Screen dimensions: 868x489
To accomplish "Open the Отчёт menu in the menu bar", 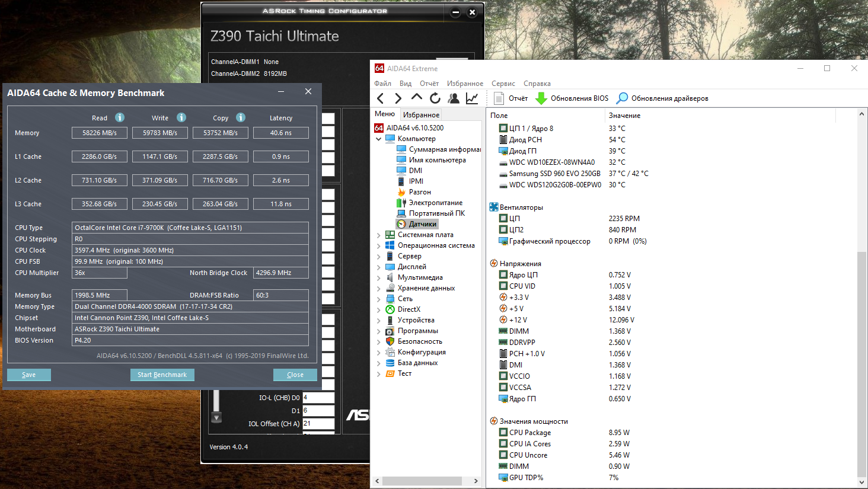I will [429, 84].
